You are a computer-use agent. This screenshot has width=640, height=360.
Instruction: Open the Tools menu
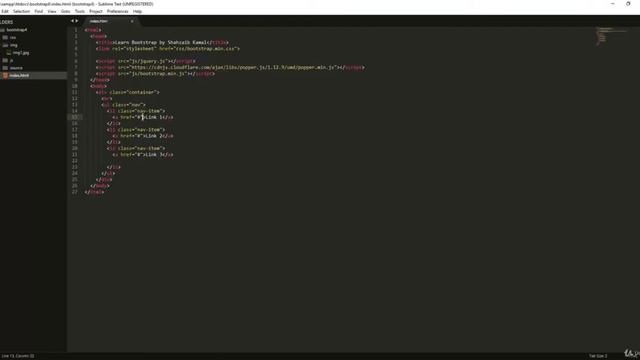[x=80, y=11]
